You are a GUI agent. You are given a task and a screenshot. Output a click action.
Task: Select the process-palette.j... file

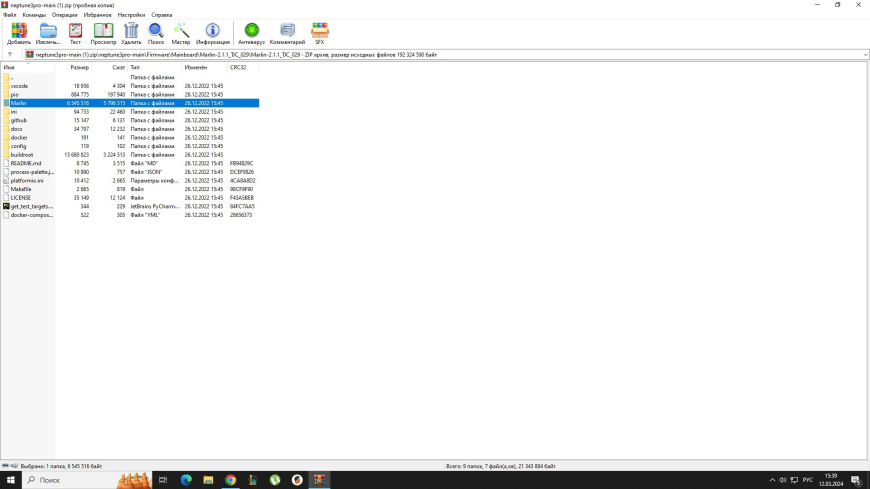(x=32, y=172)
